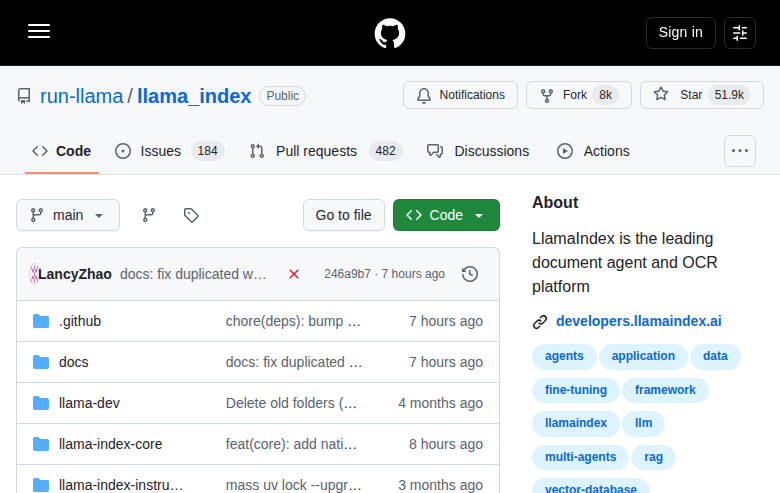
Task: Click the Sign in button
Action: pos(681,33)
